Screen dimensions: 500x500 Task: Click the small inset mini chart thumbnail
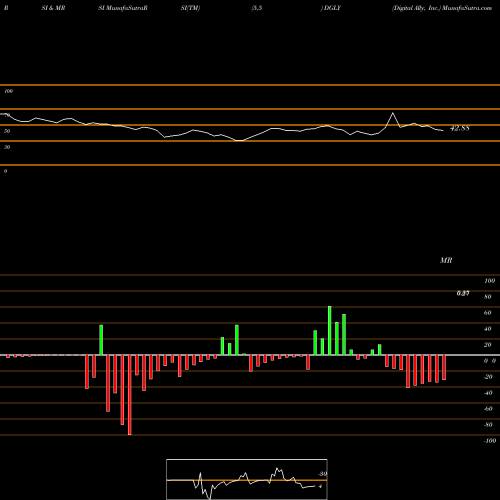247,479
